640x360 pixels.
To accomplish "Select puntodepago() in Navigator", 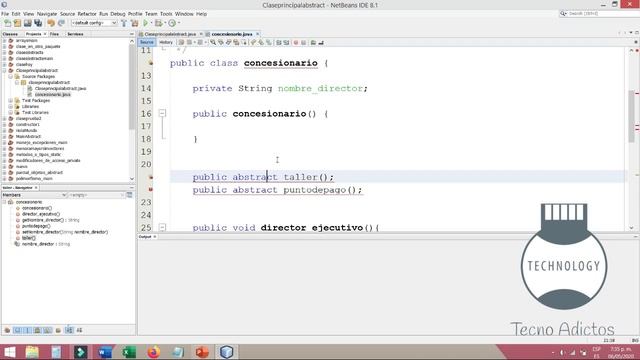I will click(x=36, y=226).
